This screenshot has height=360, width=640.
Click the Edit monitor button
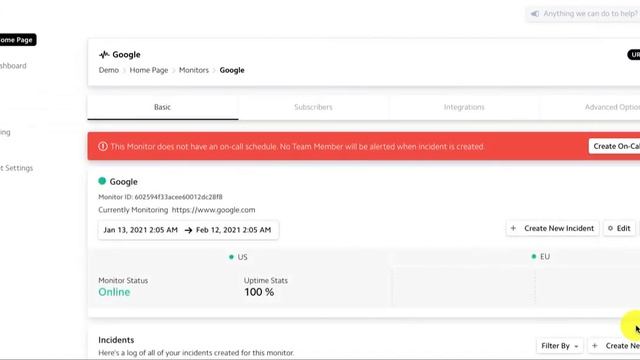619,228
